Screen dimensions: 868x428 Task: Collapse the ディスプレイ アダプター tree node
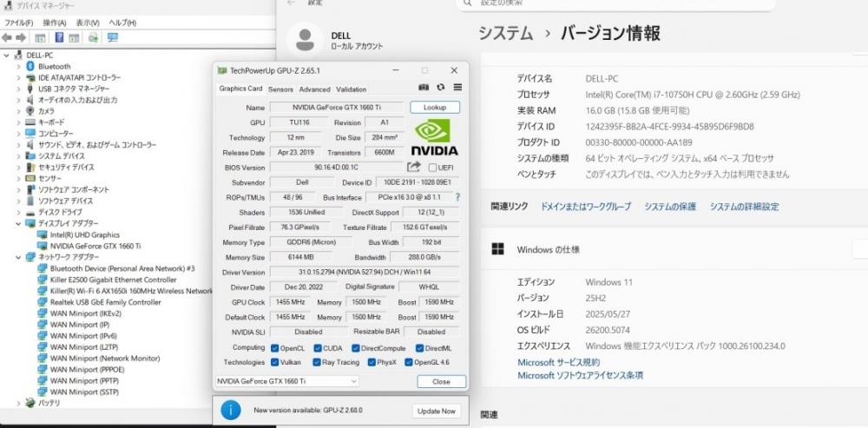(18, 224)
